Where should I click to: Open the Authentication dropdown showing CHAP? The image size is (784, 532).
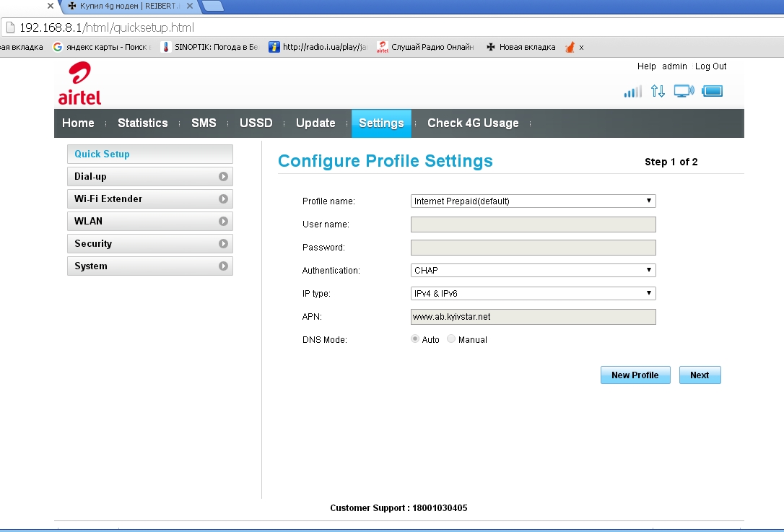click(533, 271)
